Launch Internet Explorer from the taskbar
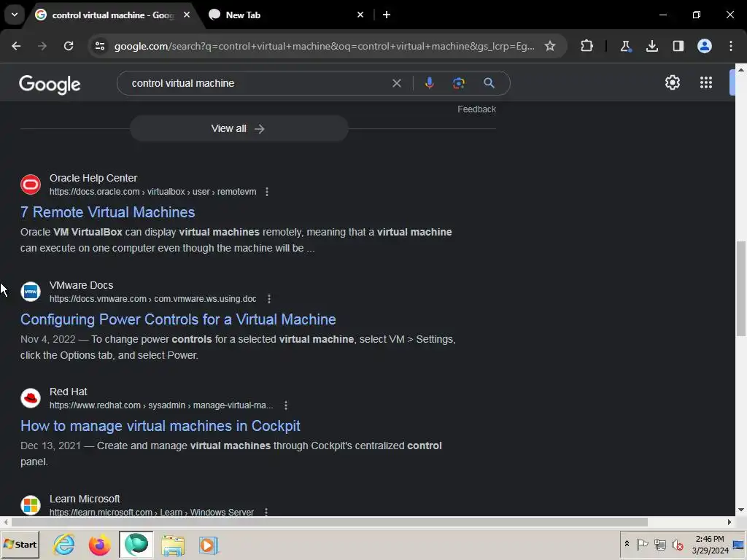 click(x=64, y=544)
